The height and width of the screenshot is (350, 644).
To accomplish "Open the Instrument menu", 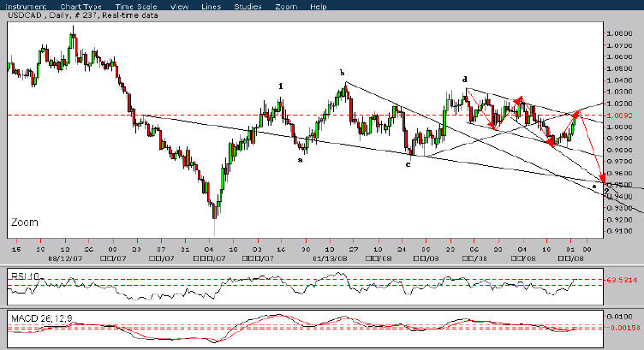I will tap(26, 7).
